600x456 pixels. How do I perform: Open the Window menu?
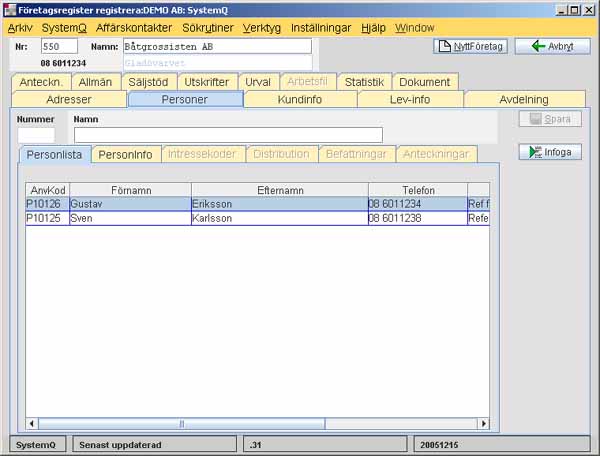click(414, 28)
